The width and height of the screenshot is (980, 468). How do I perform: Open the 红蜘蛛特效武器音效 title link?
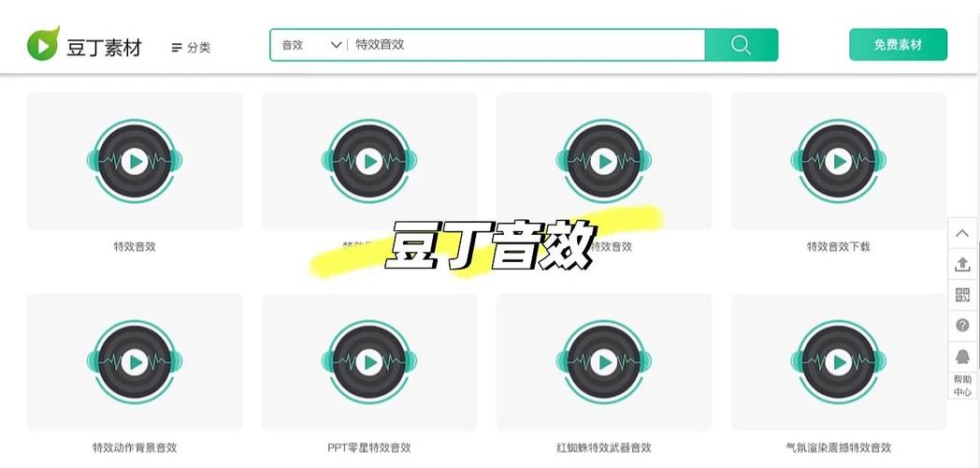tap(604, 447)
